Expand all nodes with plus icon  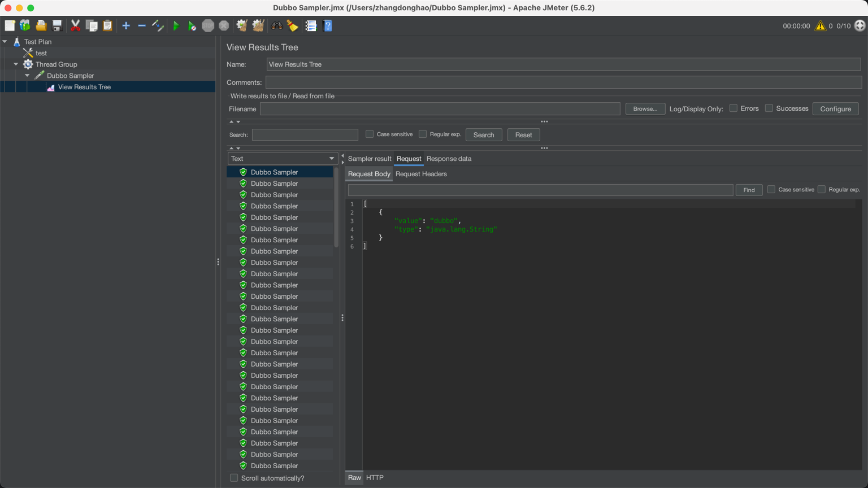[x=126, y=25]
